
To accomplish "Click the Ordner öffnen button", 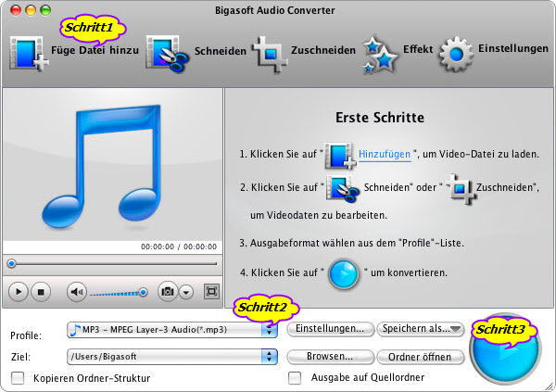I will [421, 357].
